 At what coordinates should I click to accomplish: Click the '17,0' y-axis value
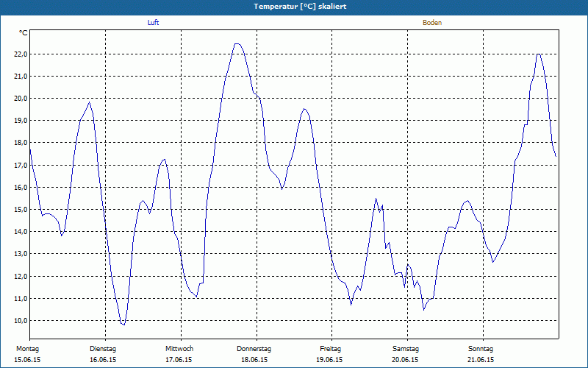(x=21, y=165)
